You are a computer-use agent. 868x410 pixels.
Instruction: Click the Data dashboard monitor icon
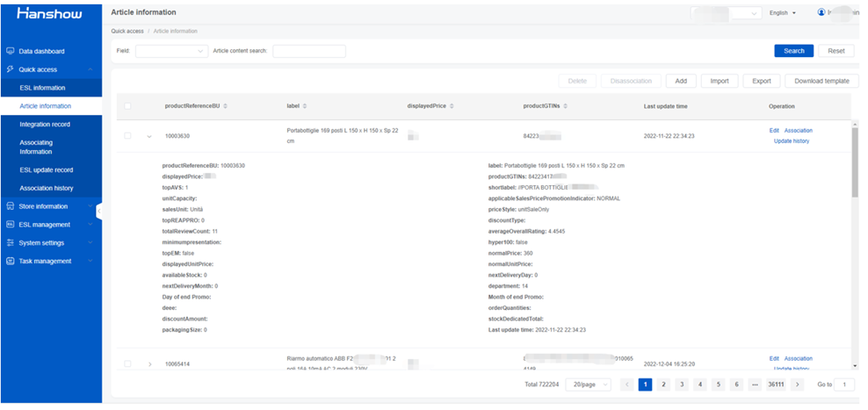[10, 52]
